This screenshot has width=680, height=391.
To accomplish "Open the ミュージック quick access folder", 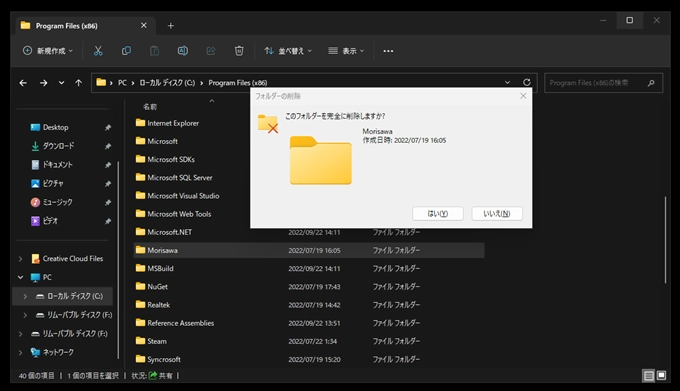I will click(52, 202).
